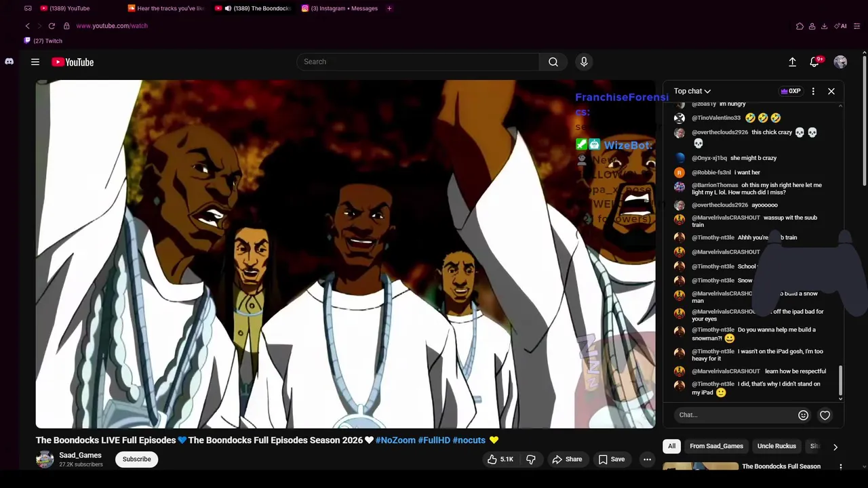
Task: Share the video
Action: [567, 460]
